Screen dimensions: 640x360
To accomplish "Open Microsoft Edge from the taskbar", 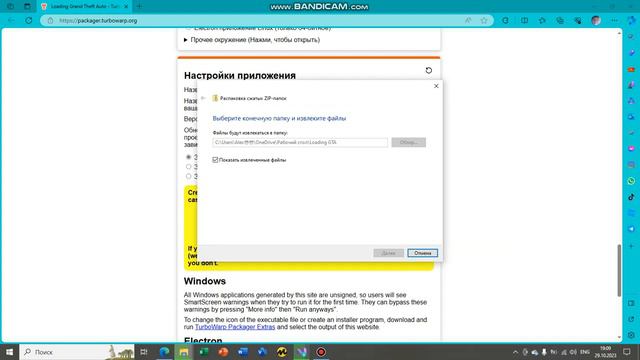I will (x=164, y=351).
